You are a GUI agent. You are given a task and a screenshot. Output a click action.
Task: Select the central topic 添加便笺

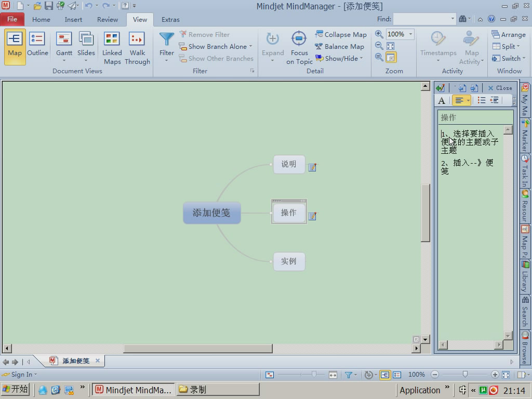212,212
